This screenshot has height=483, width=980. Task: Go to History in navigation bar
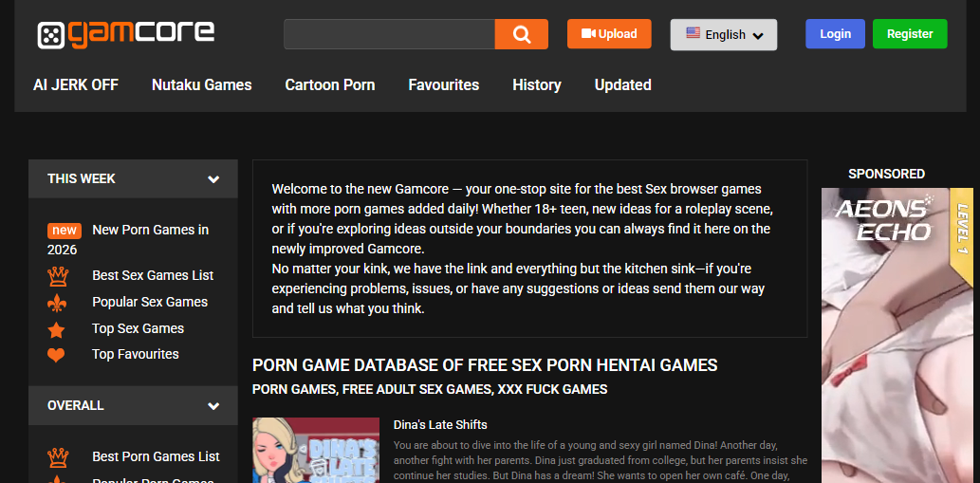[537, 85]
